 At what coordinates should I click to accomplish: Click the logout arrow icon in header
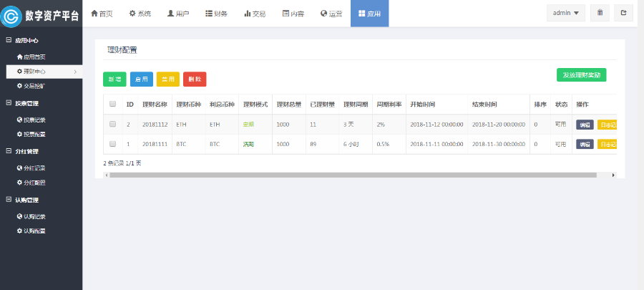click(x=623, y=13)
